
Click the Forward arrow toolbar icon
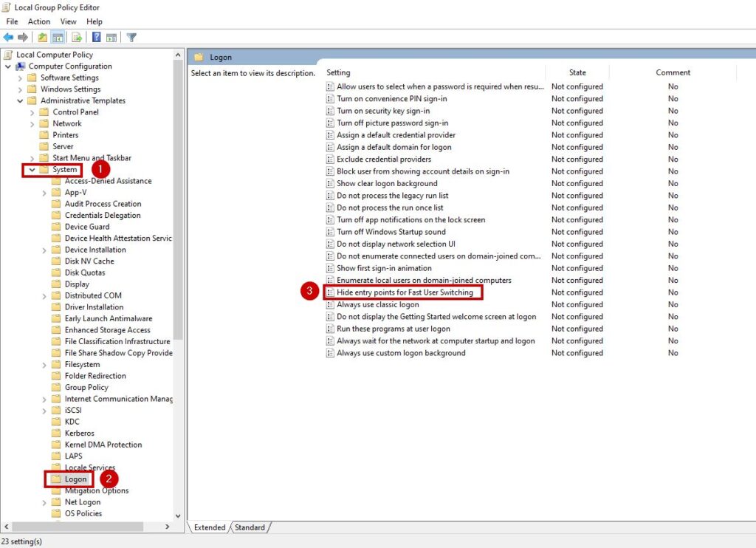23,37
